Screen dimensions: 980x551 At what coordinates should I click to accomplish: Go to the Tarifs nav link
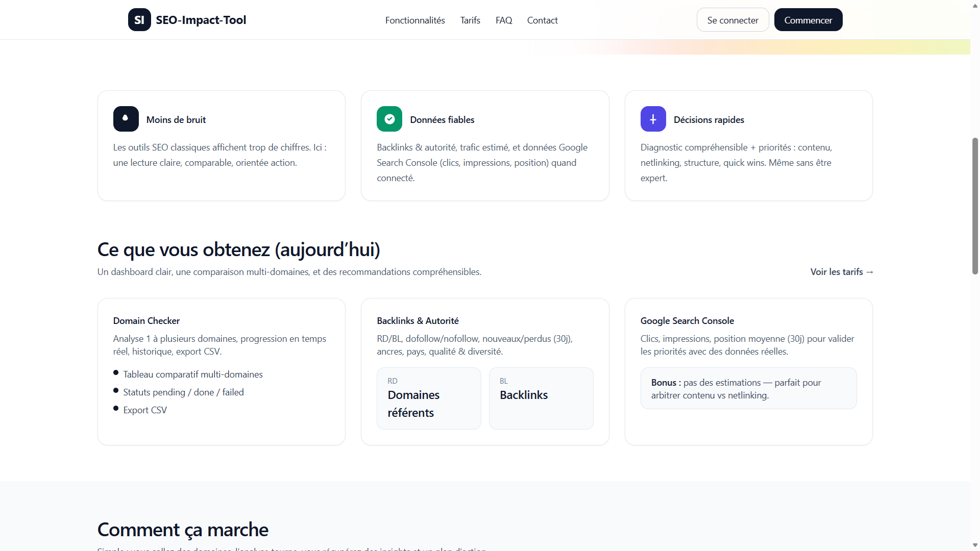470,20
